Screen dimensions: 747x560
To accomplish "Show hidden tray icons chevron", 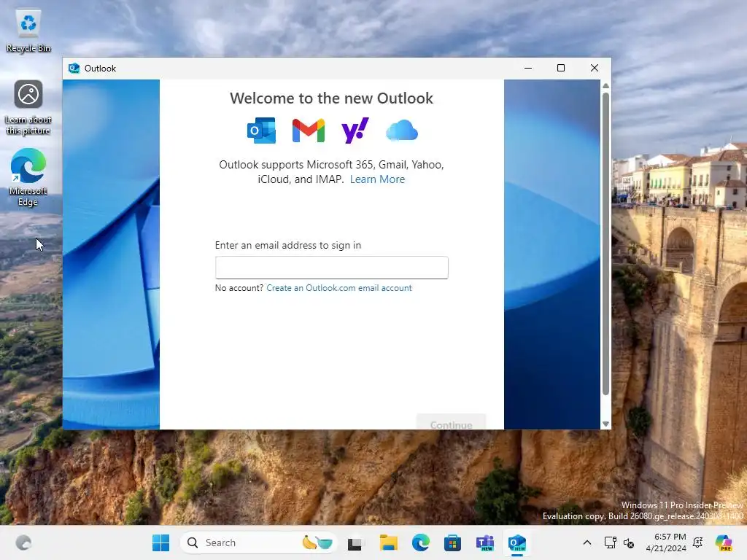I will click(587, 542).
